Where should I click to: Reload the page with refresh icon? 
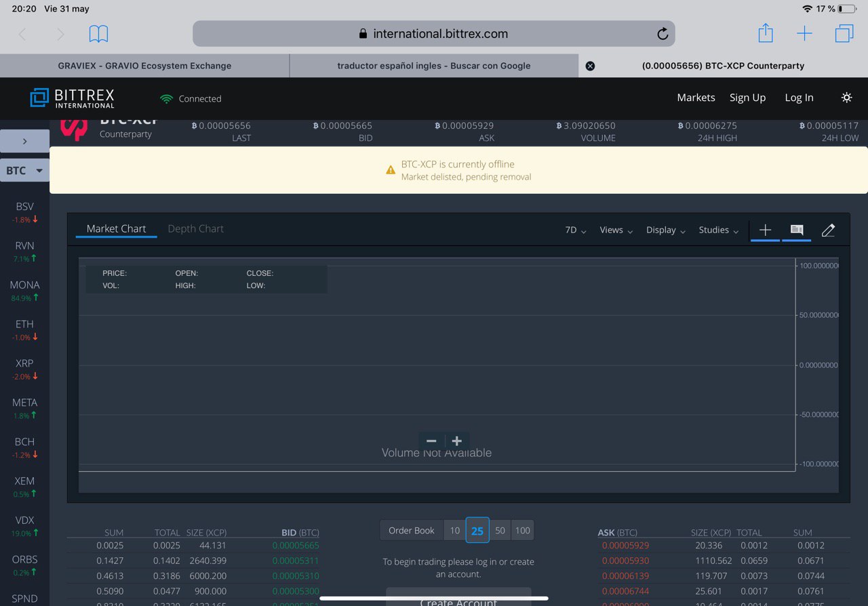coord(663,34)
